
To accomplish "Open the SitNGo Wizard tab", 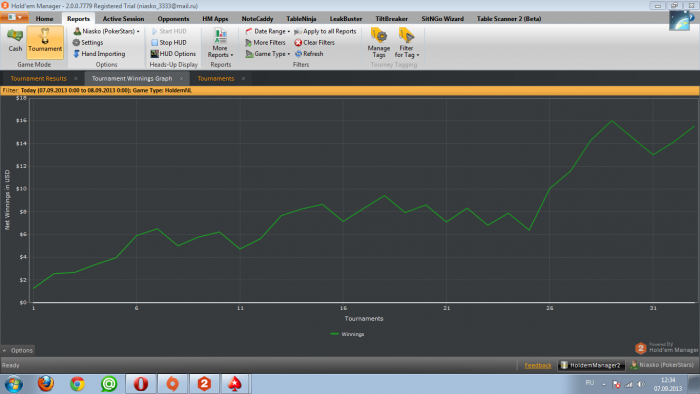I will pyautogui.click(x=442, y=19).
